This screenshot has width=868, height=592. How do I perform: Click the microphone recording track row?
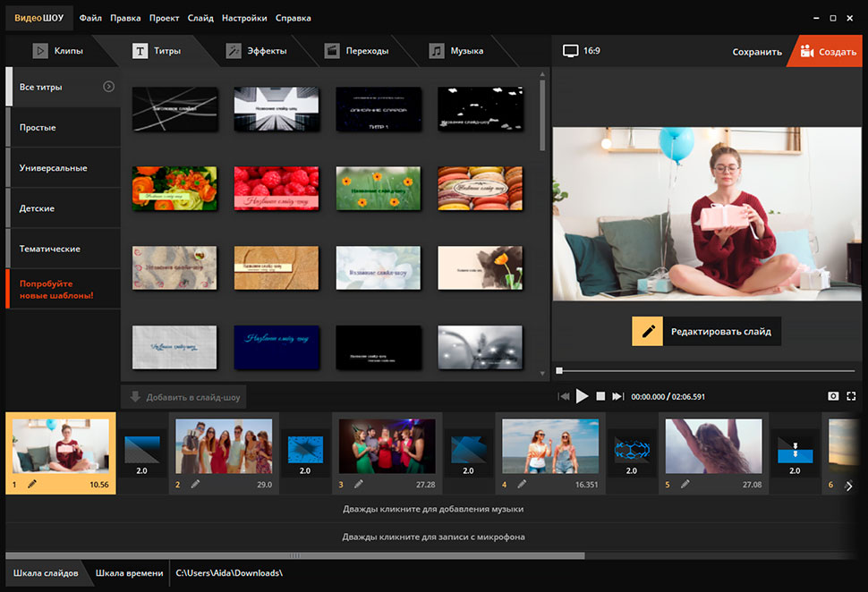[x=433, y=537]
